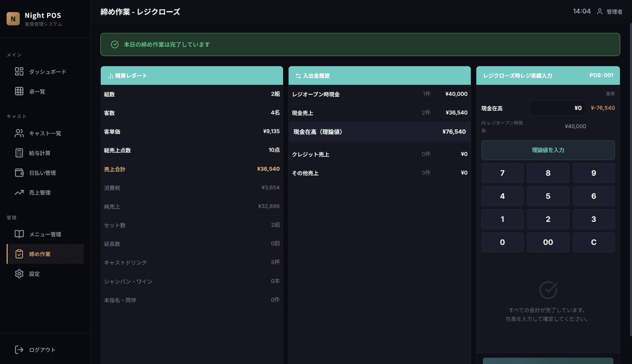632x364 pixels.
Task: Click the ログアウト exit icon
Action: 19,350
